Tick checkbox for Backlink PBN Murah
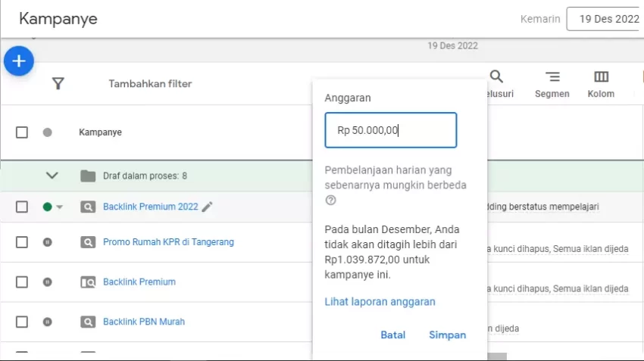The height and width of the screenshot is (361, 644). pyautogui.click(x=22, y=322)
